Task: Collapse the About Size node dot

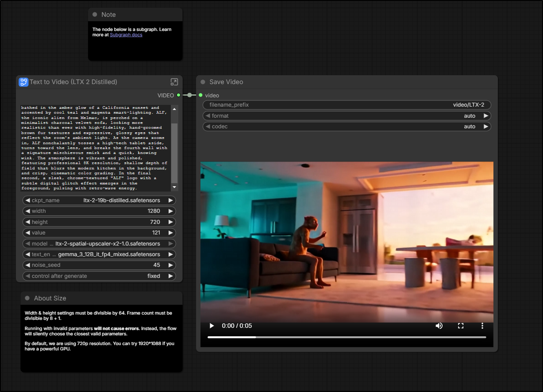Action: pyautogui.click(x=27, y=298)
